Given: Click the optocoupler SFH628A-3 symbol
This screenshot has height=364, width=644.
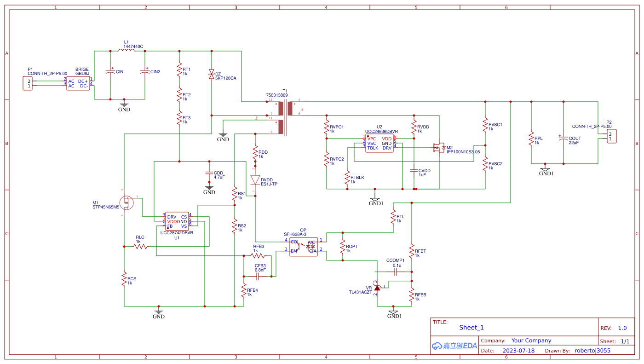Looking at the screenshot, I should (x=304, y=246).
